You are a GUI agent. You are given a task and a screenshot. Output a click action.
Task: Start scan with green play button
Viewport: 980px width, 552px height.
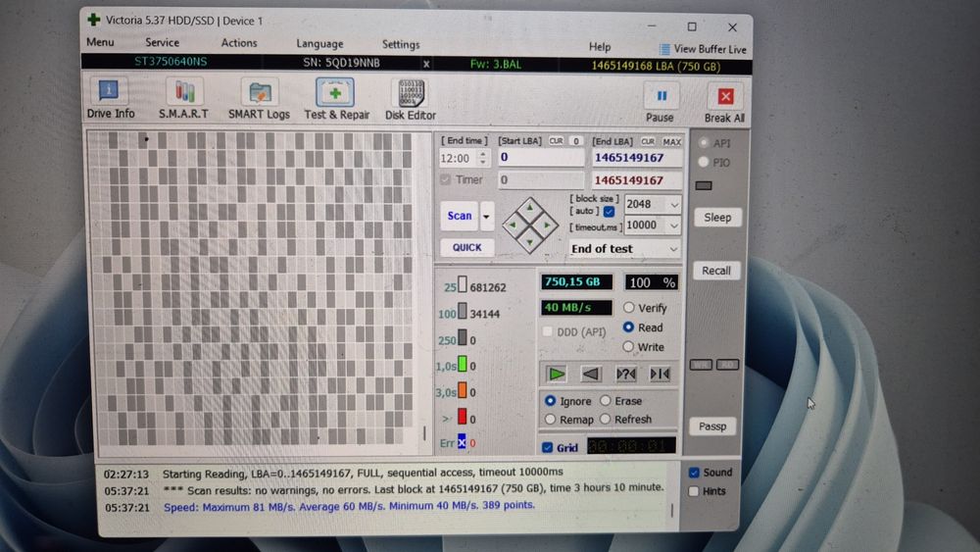pos(556,374)
